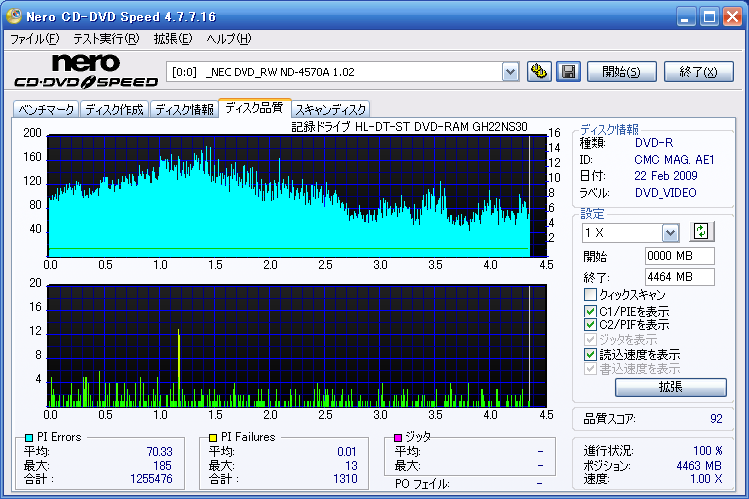Click the 記録ドライブ HL-DT-ST DVD-RAM GH22NS30 text

(409, 127)
